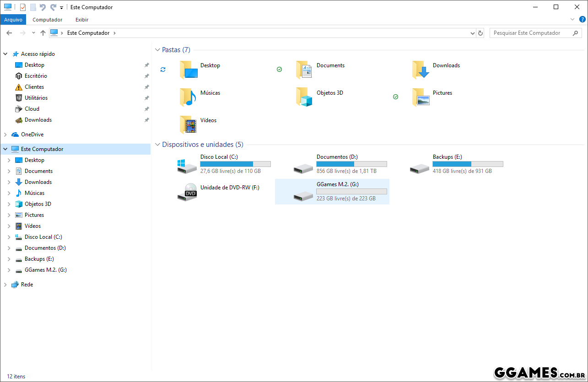Unpin Escritório from Acesso rápido
Viewport: 588px width, 382px height.
point(146,76)
